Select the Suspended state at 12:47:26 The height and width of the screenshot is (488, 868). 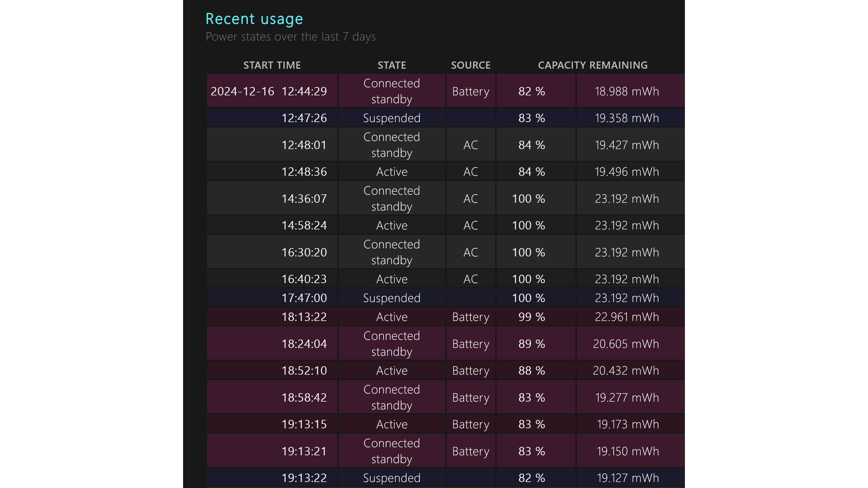click(x=392, y=118)
